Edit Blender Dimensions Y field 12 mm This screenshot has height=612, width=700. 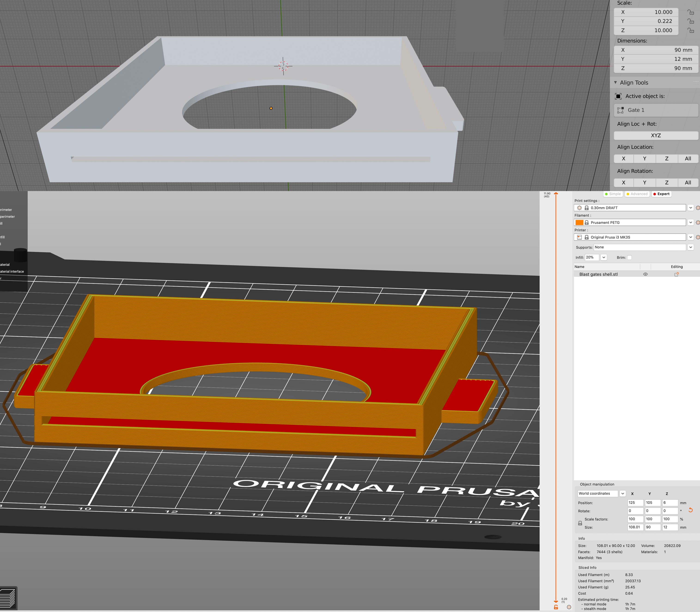(656, 59)
